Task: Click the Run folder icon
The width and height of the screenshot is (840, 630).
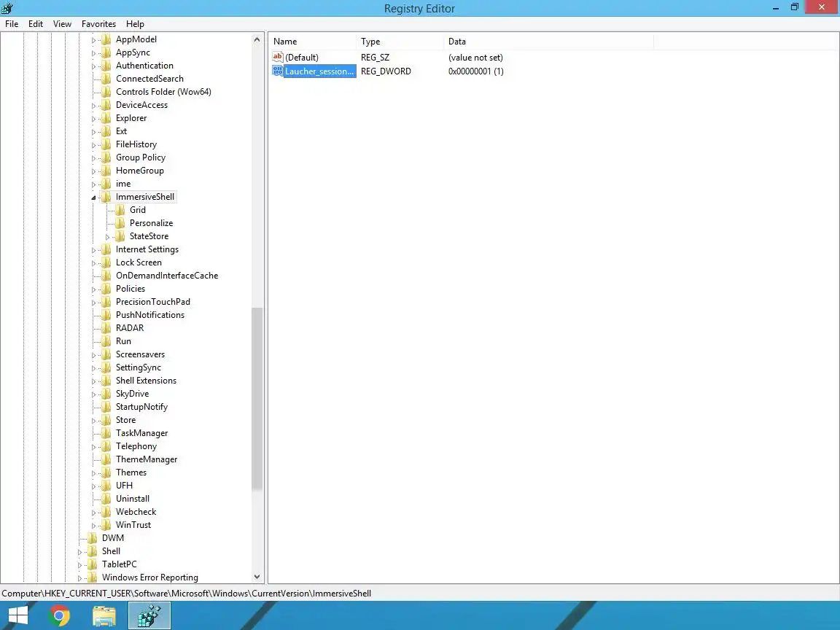Action: point(106,341)
